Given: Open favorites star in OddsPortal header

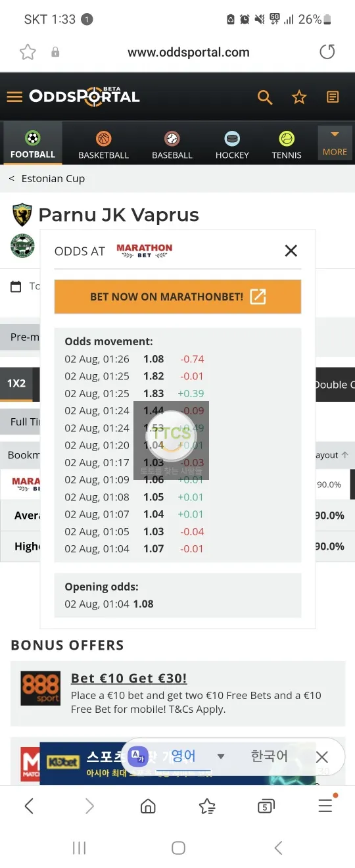Looking at the screenshot, I should (299, 97).
